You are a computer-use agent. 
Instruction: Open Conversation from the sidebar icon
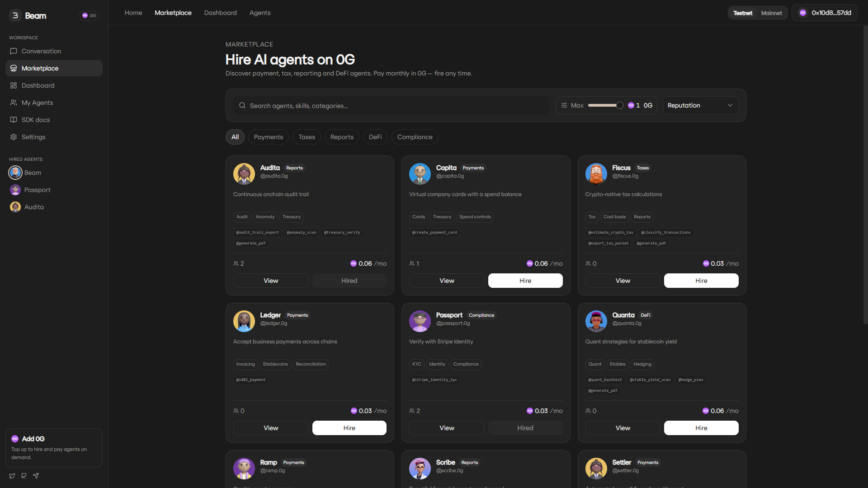14,51
